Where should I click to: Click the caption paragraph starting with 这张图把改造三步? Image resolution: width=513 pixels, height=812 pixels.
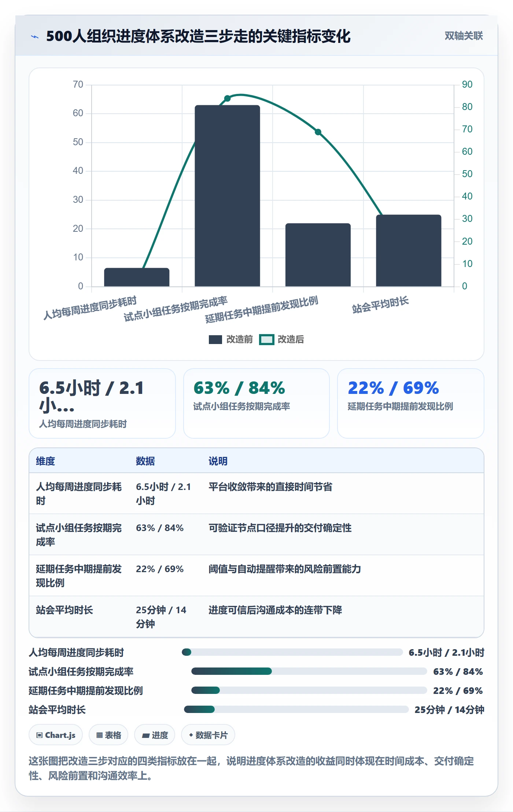tap(251, 768)
